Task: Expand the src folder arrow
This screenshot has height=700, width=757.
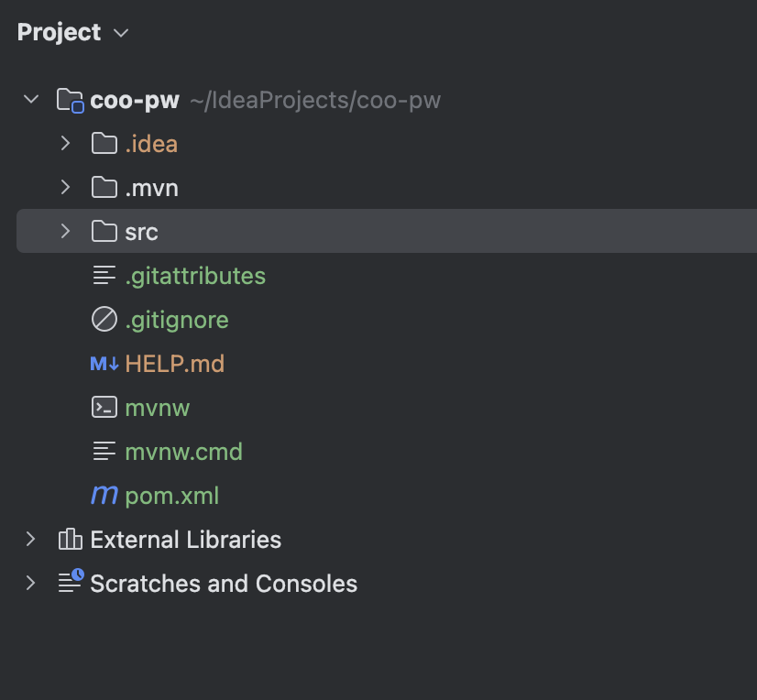Action: coord(65,232)
